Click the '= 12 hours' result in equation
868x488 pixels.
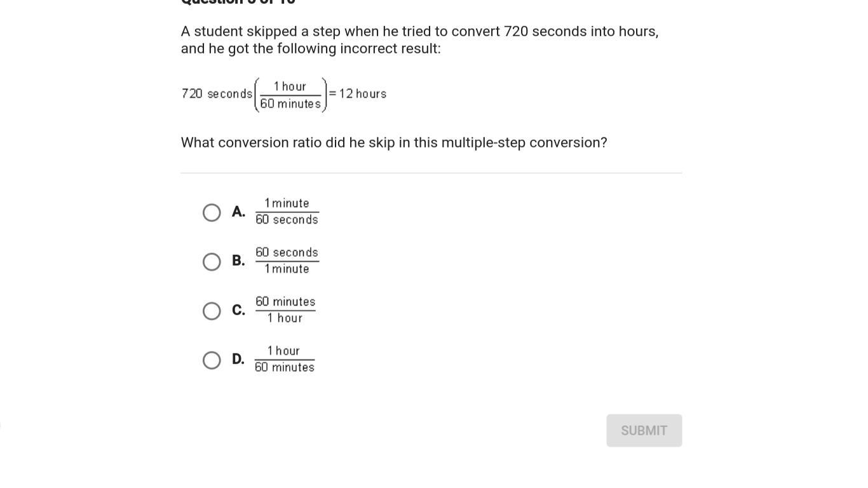pos(358,94)
